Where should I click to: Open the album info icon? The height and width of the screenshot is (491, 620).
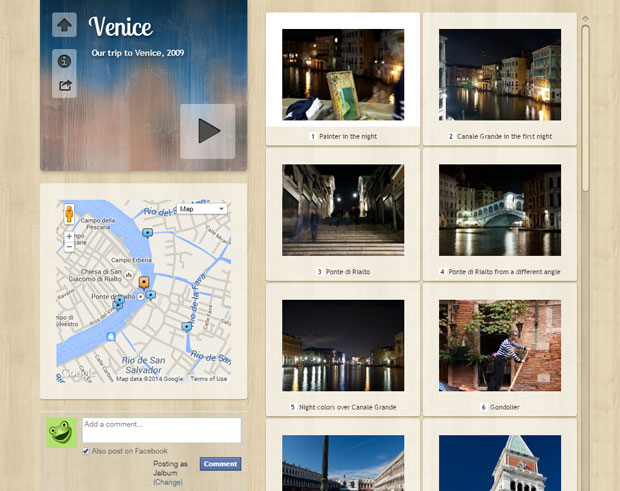[64, 61]
